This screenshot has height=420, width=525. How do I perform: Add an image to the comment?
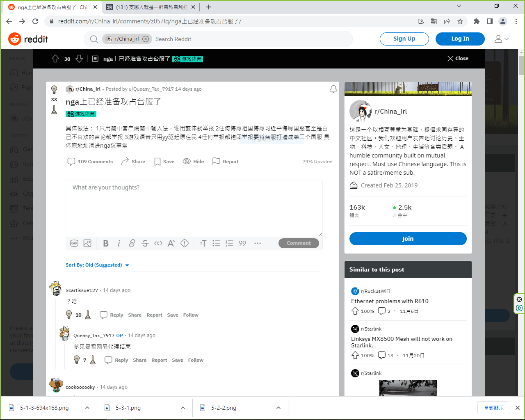87,243
